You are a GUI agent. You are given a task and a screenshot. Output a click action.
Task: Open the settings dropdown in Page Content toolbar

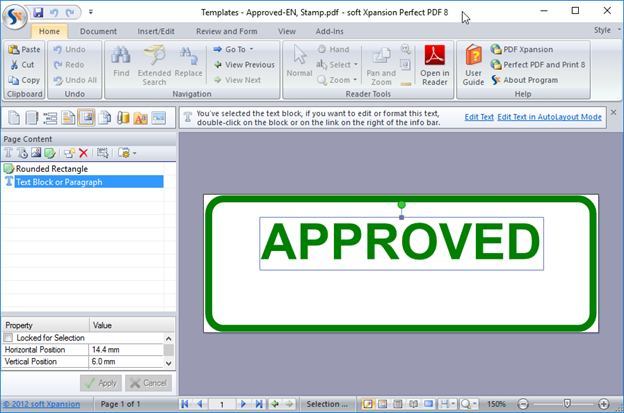click(126, 153)
